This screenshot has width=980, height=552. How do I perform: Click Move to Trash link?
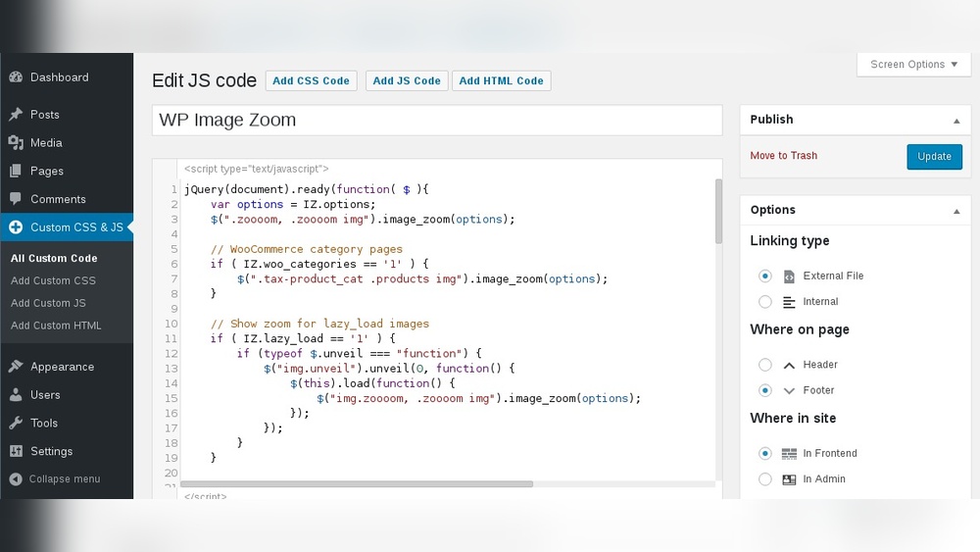coord(784,156)
